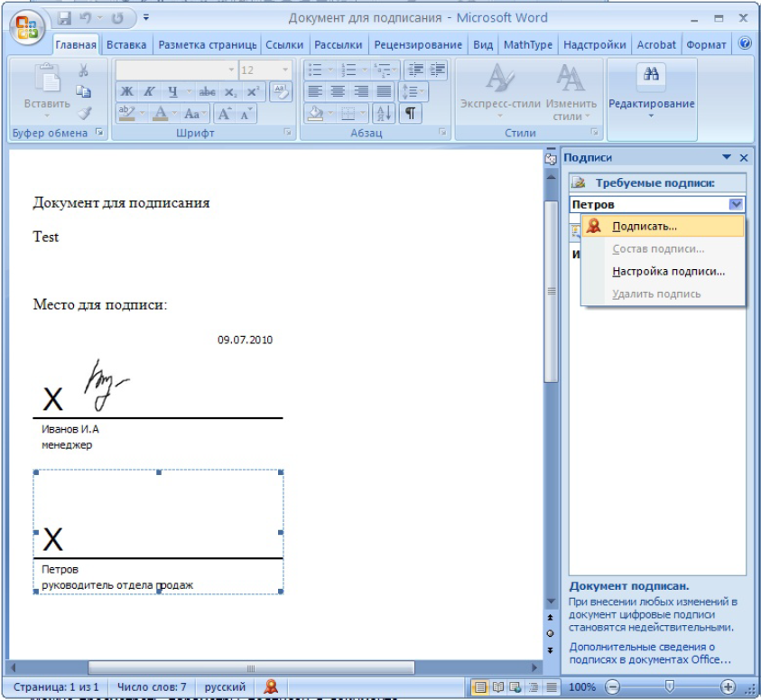This screenshot has height=700, width=761.
Task: Expand the Буфер обмена dialog launcher
Action: point(99,132)
